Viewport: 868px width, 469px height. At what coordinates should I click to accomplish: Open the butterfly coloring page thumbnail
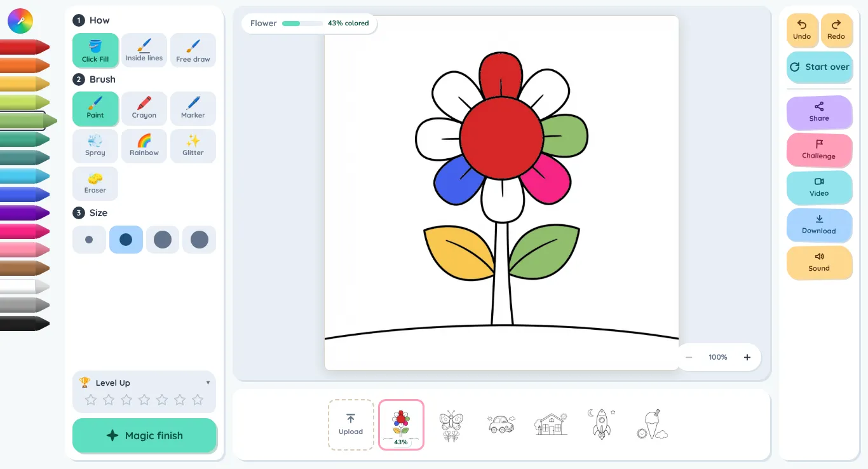pos(451,425)
